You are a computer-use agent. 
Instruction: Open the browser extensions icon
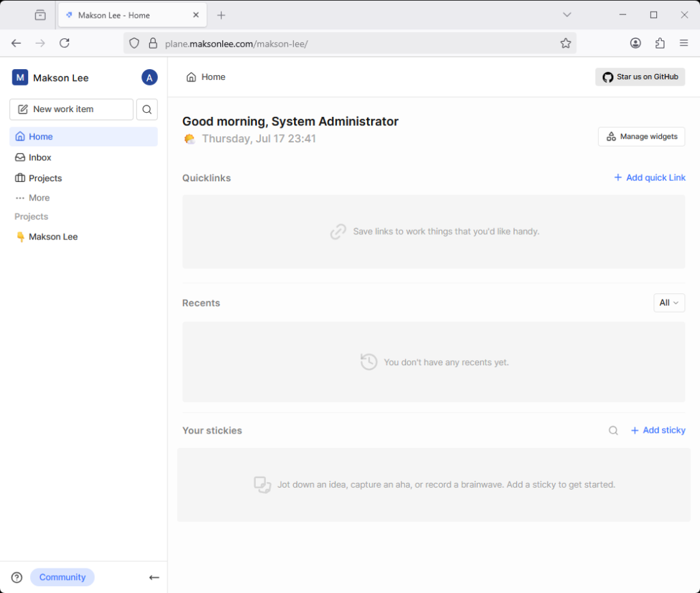coord(660,43)
